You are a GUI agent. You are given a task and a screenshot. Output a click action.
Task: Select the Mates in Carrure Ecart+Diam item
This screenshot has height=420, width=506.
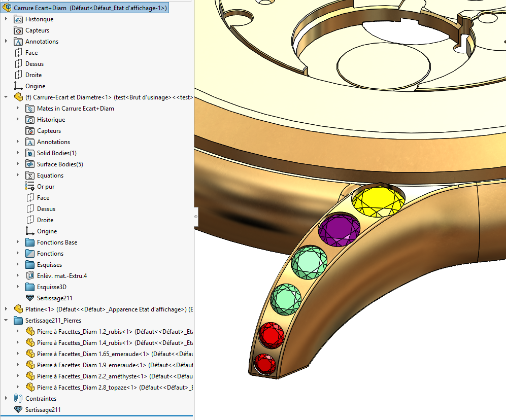pos(75,109)
